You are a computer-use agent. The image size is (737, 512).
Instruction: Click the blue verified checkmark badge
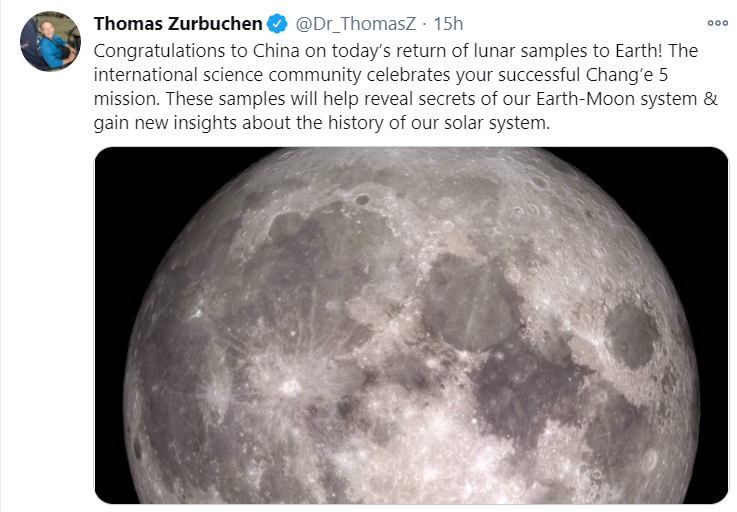point(277,24)
